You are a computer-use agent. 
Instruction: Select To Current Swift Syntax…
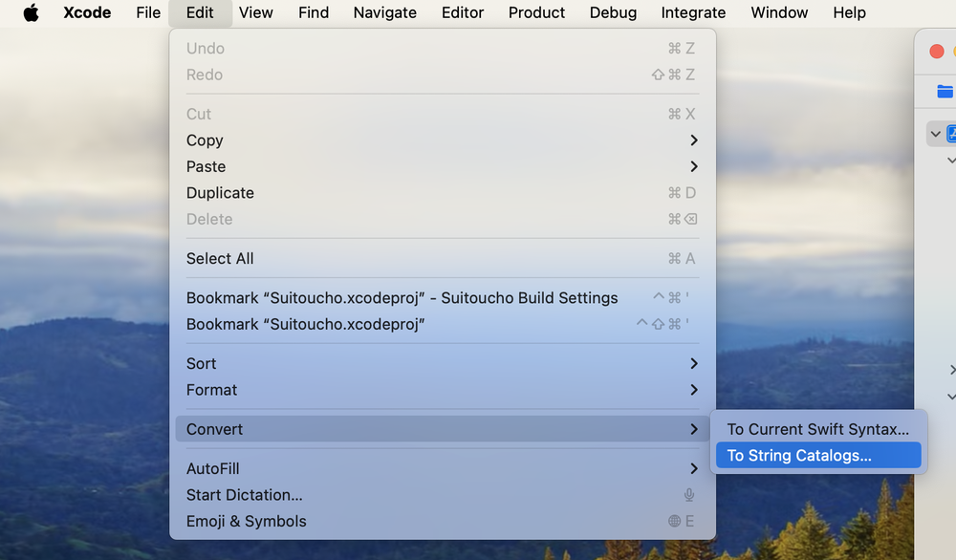817,429
